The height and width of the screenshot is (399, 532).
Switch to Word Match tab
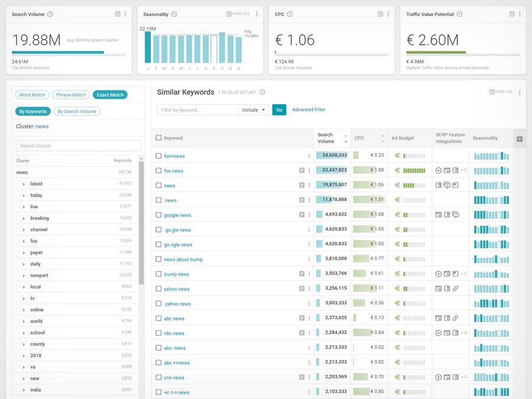click(33, 95)
